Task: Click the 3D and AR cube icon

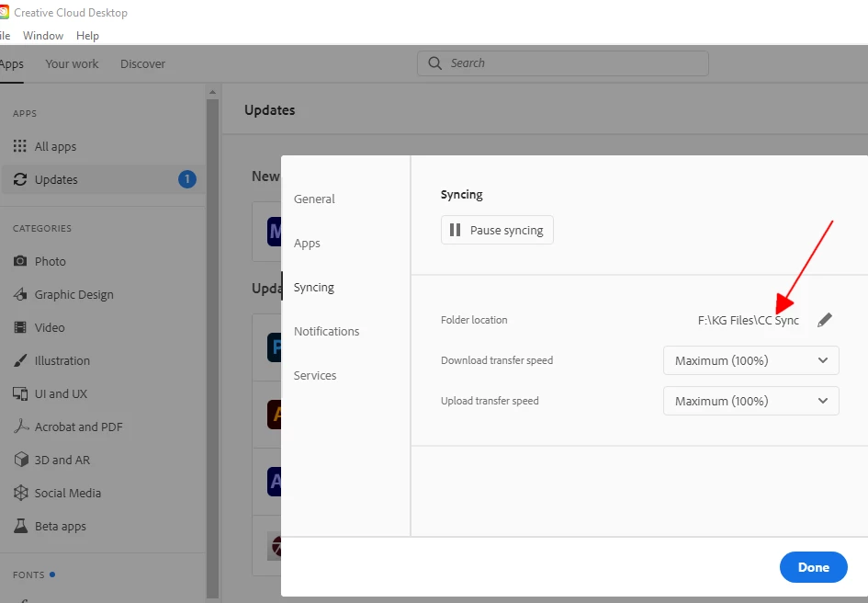Action: tap(20, 460)
